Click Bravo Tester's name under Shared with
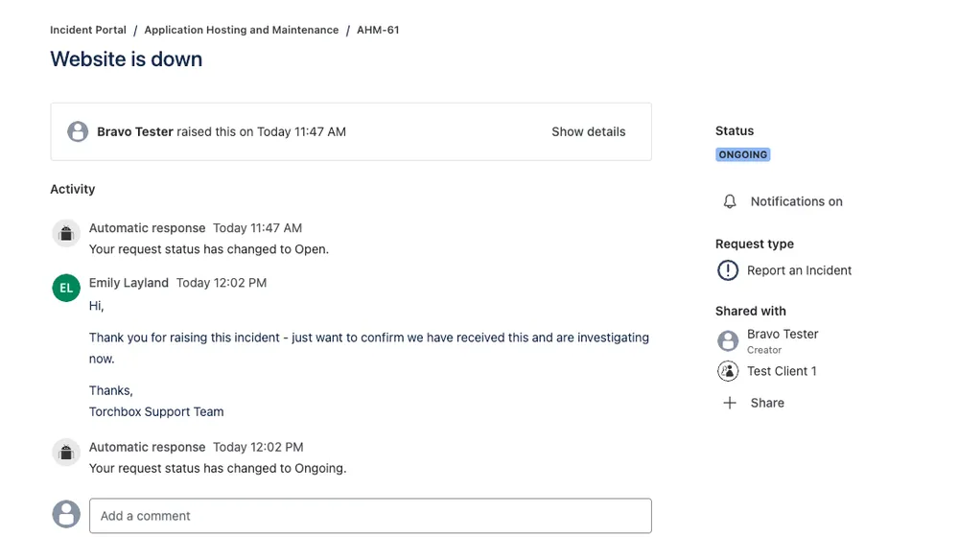The width and height of the screenshot is (959, 560). [x=782, y=334]
